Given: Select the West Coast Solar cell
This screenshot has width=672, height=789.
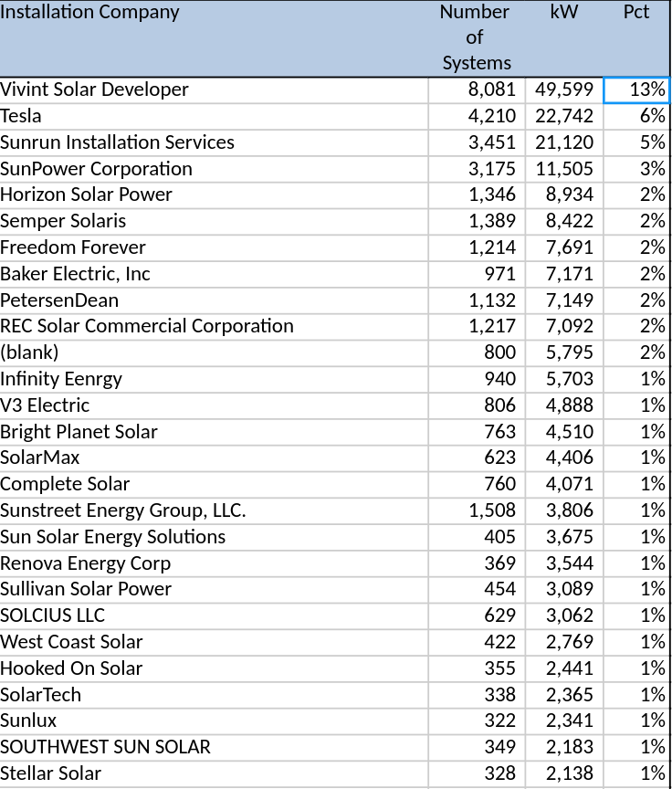Looking at the screenshot, I should pyautogui.click(x=214, y=642).
